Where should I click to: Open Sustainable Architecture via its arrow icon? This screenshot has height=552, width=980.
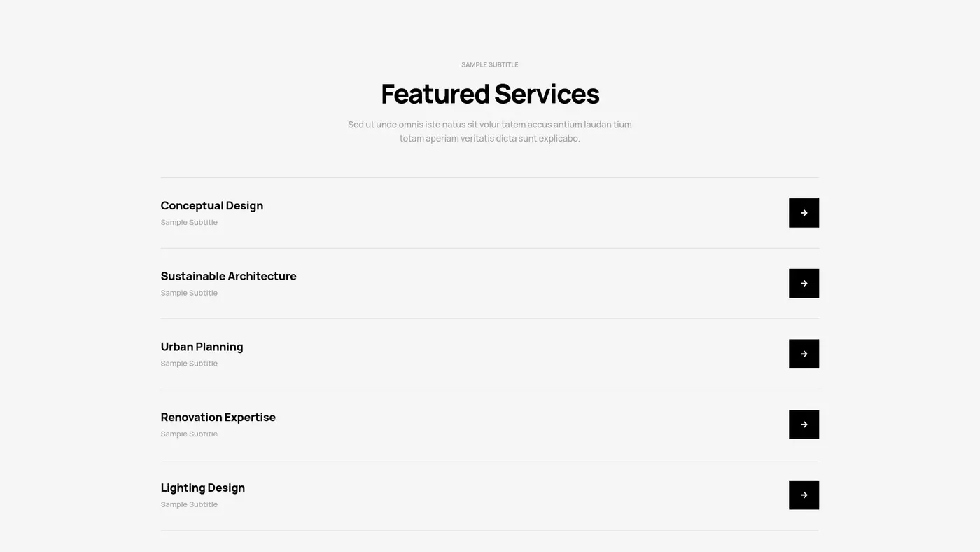[804, 284]
